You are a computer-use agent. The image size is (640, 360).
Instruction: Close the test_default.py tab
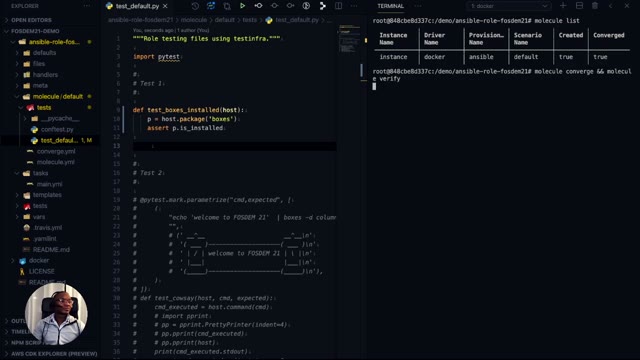click(165, 6)
